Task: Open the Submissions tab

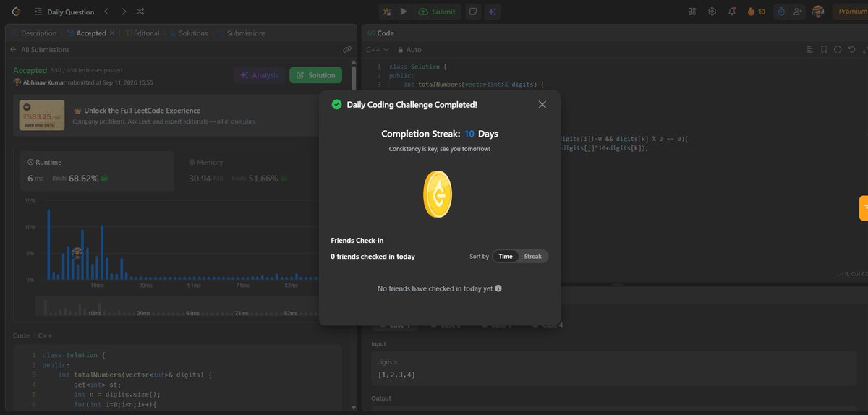Action: (x=241, y=33)
